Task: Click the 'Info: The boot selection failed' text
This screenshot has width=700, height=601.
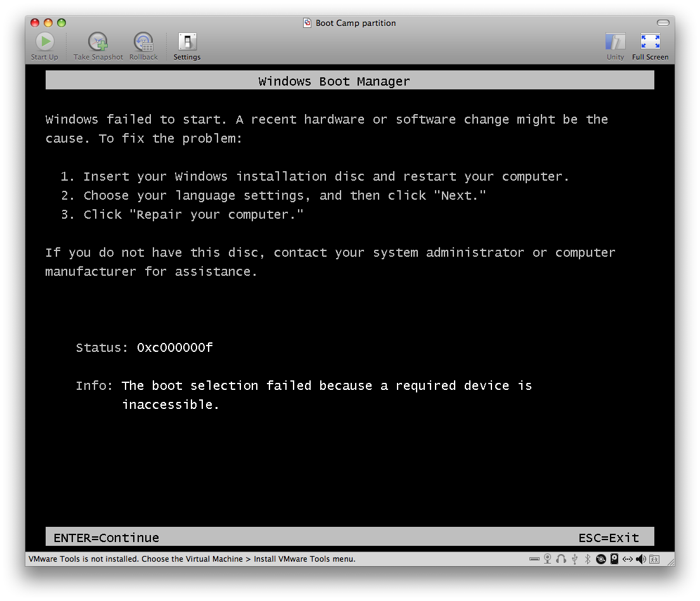Action: tap(304, 395)
